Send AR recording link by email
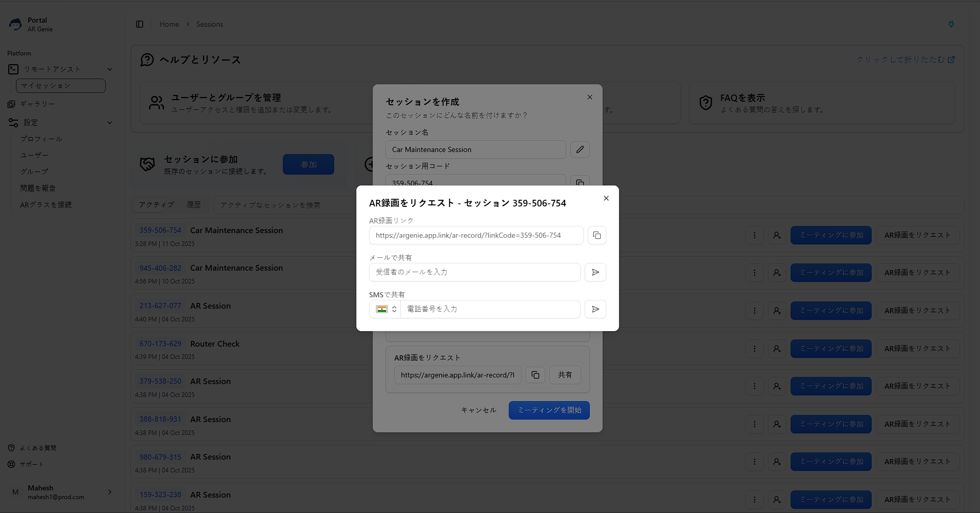 pos(595,272)
